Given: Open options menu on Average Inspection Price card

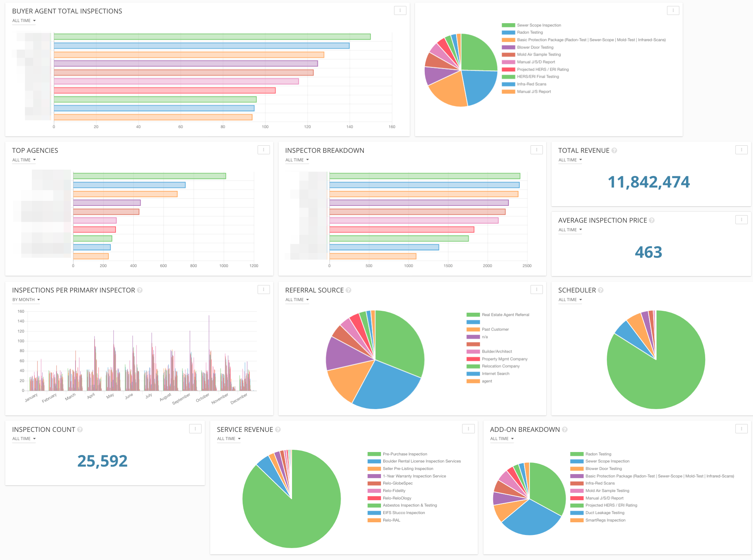Looking at the screenshot, I should 741,220.
